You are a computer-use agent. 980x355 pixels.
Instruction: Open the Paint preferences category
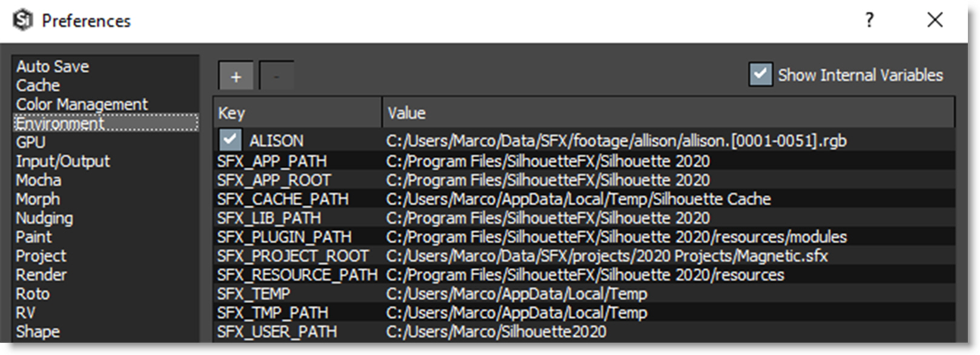[x=34, y=237]
